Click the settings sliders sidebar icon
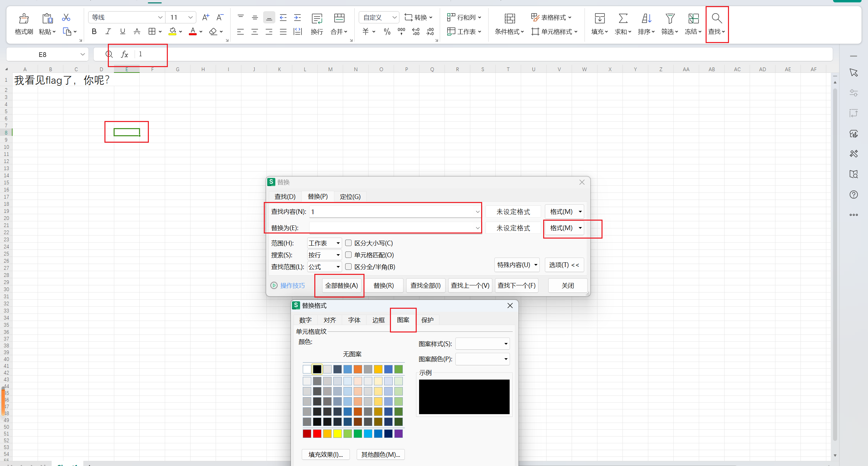Viewport: 868px width, 466px height. [853, 93]
